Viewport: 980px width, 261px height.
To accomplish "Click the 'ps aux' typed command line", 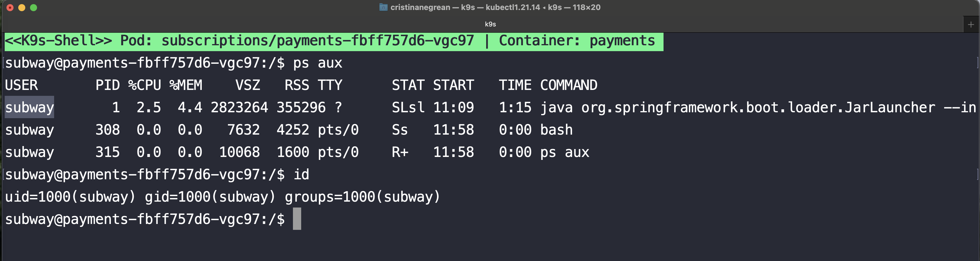I will 318,63.
